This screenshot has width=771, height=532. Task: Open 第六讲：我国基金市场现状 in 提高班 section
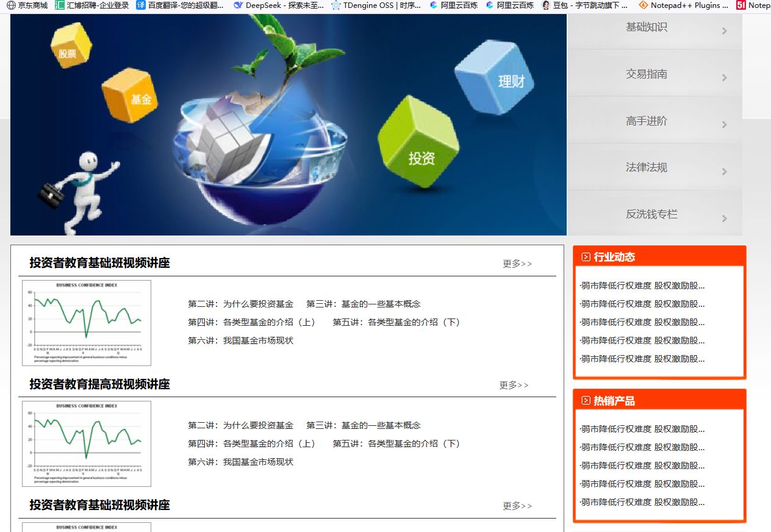(240, 462)
